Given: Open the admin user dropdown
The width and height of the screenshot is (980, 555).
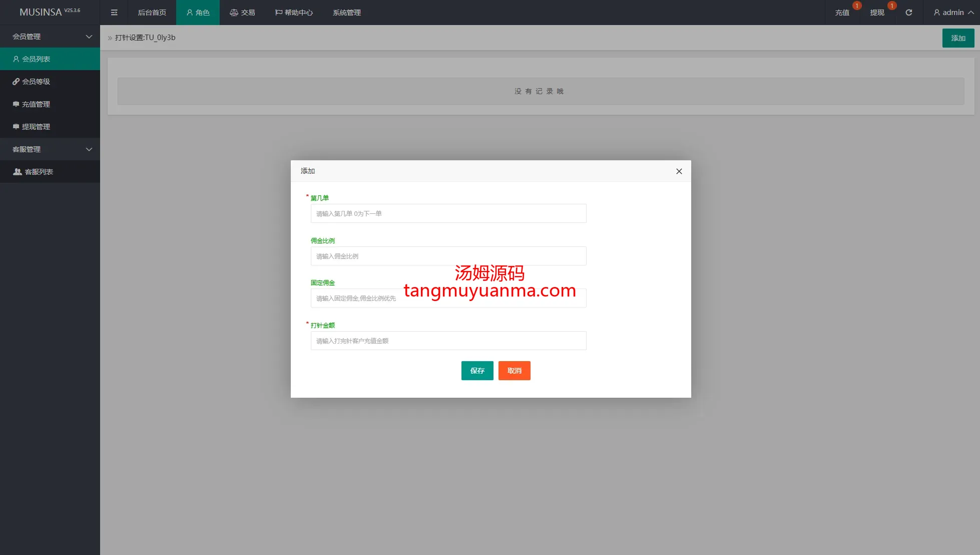Looking at the screenshot, I should 953,13.
